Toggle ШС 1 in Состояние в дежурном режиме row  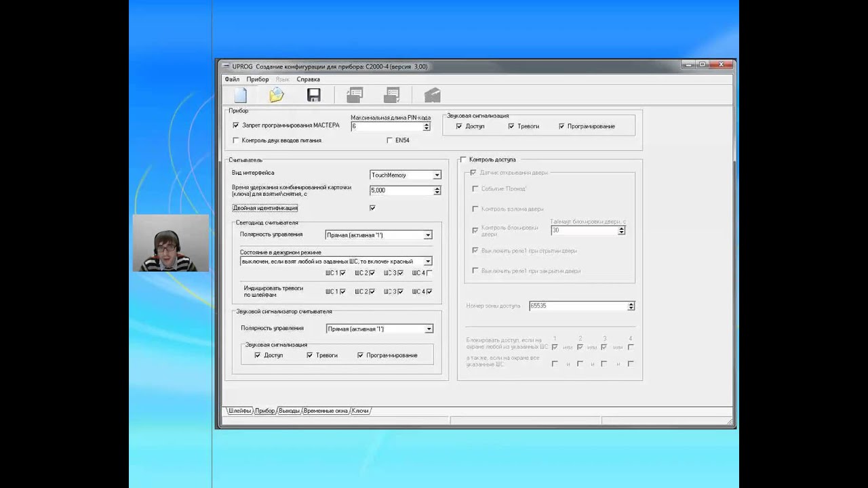(343, 273)
